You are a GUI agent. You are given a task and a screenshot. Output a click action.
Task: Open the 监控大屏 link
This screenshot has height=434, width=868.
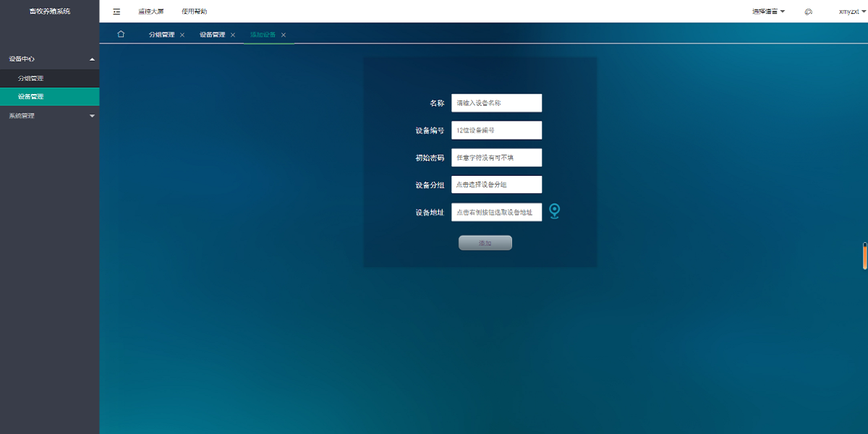click(x=151, y=12)
